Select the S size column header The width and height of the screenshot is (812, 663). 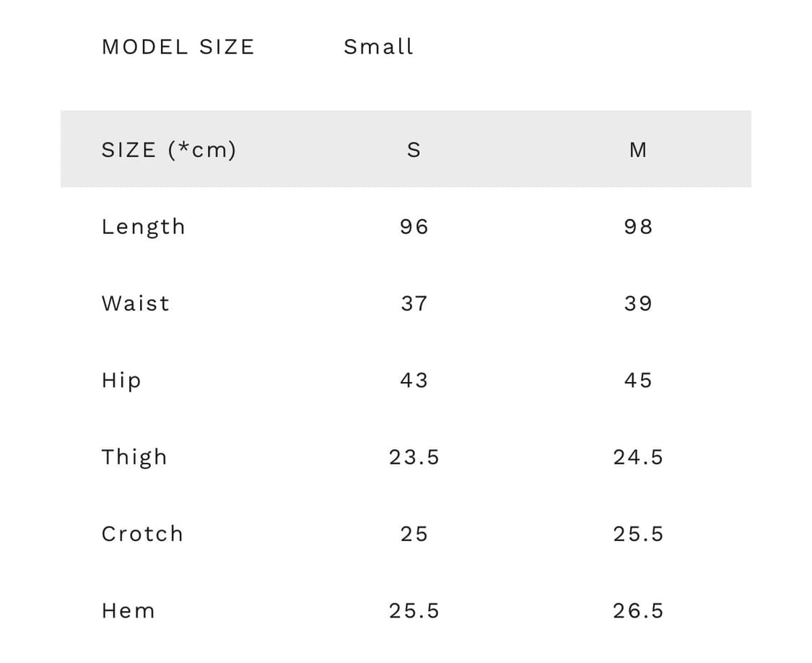click(x=414, y=149)
